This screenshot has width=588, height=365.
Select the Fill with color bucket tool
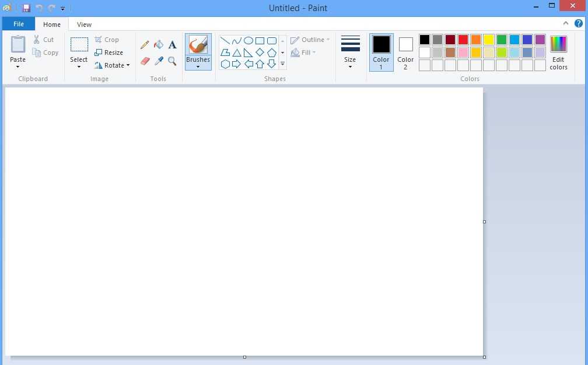point(159,45)
